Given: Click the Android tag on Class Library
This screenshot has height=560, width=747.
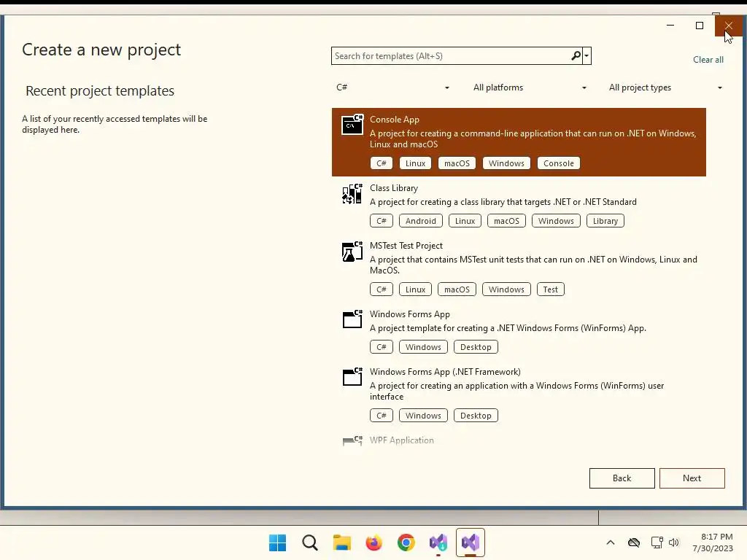Looking at the screenshot, I should point(421,221).
